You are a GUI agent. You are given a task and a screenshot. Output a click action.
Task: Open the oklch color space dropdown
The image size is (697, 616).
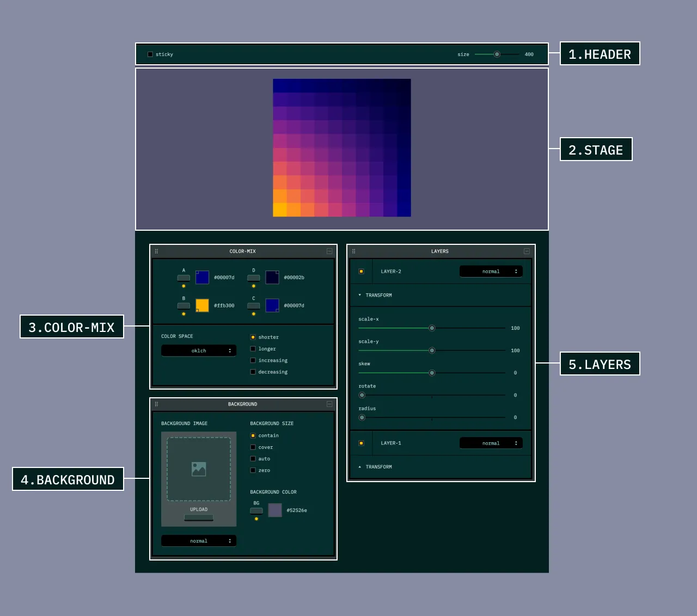198,350
